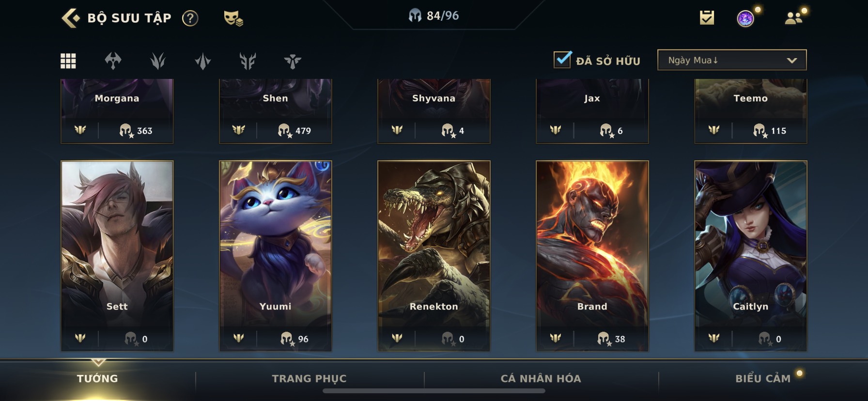Open the friends list icon
The height and width of the screenshot is (401, 868).
[x=795, y=17]
